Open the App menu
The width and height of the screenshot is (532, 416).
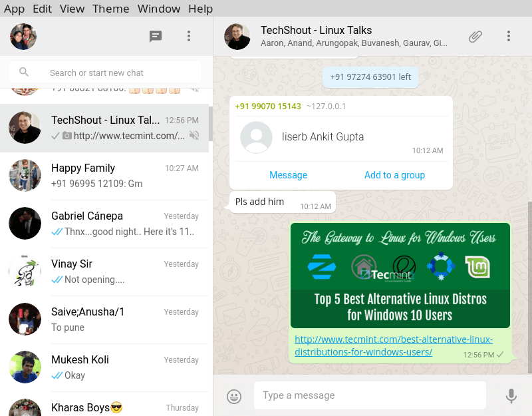coord(14,9)
